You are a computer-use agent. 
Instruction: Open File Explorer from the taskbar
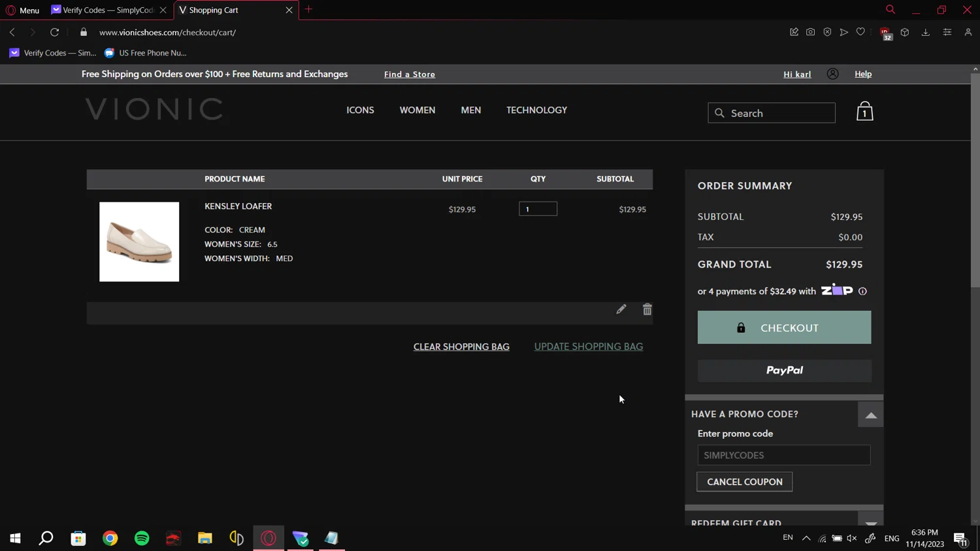point(205,538)
